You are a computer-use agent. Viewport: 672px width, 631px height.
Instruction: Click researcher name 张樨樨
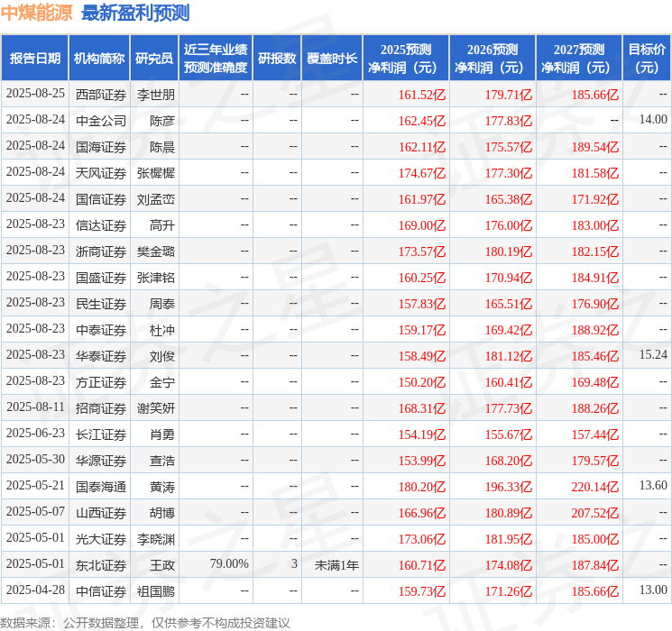point(156,173)
